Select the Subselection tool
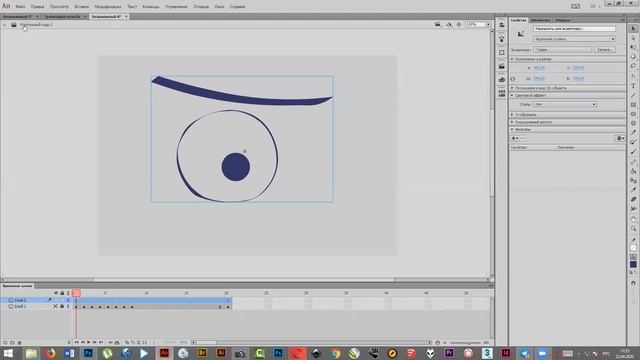The image size is (640, 360). (633, 38)
